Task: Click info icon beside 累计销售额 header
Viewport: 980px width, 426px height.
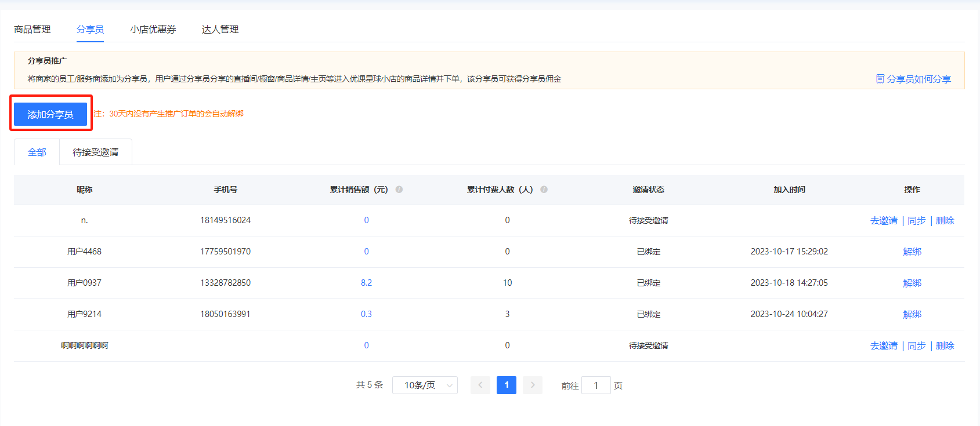Action: pos(399,190)
